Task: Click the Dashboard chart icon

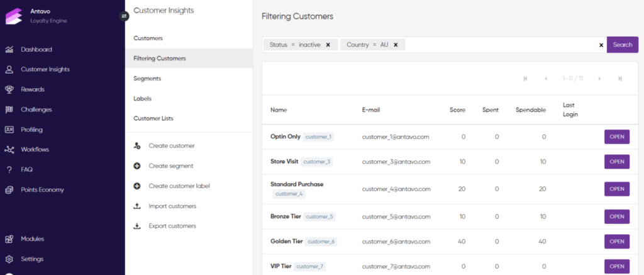Action: tap(9, 50)
